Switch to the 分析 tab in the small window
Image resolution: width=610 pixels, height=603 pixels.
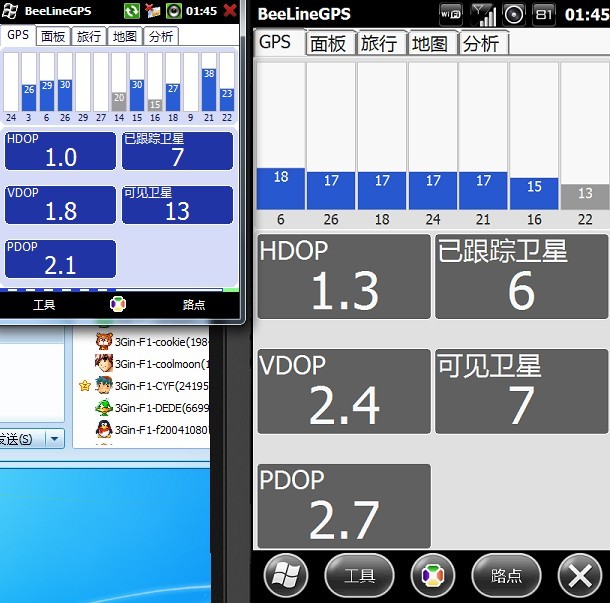pyautogui.click(x=161, y=37)
